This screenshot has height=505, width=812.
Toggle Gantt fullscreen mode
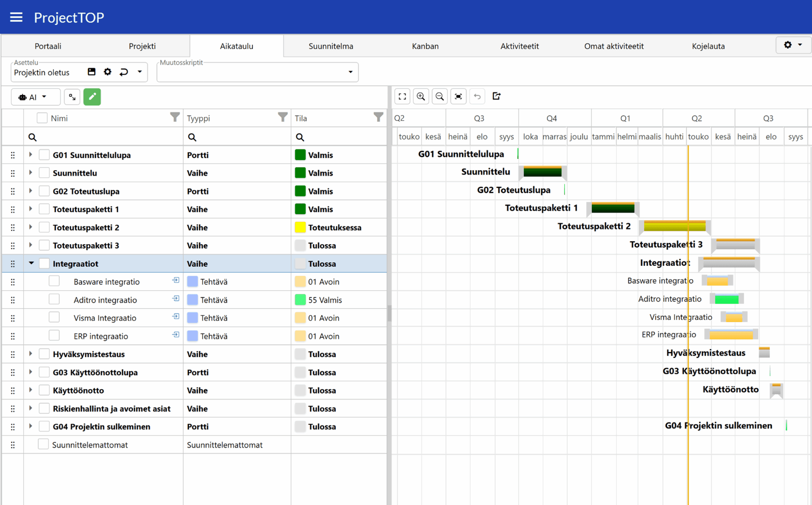click(402, 96)
